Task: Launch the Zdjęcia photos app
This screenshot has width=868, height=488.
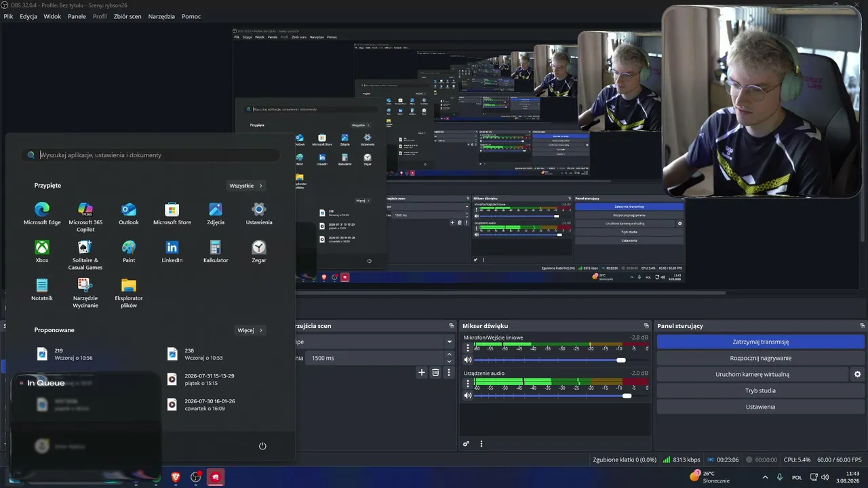Action: [x=216, y=213]
